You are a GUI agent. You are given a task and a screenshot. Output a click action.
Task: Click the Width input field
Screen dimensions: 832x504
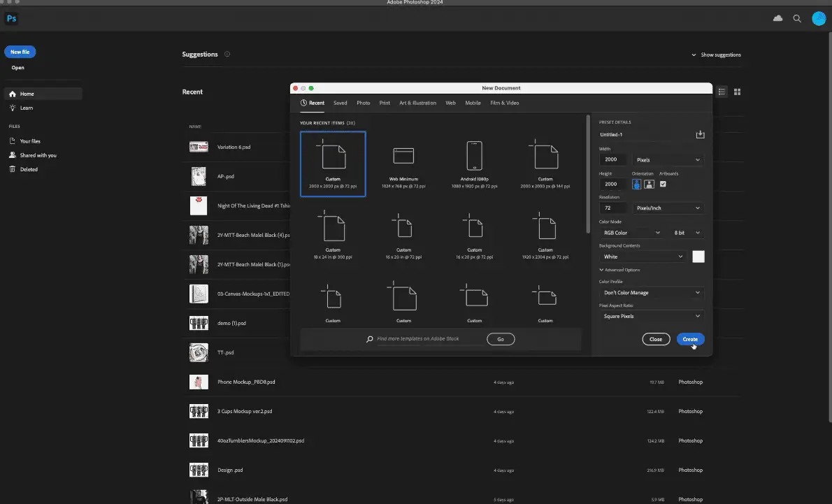(x=613, y=160)
